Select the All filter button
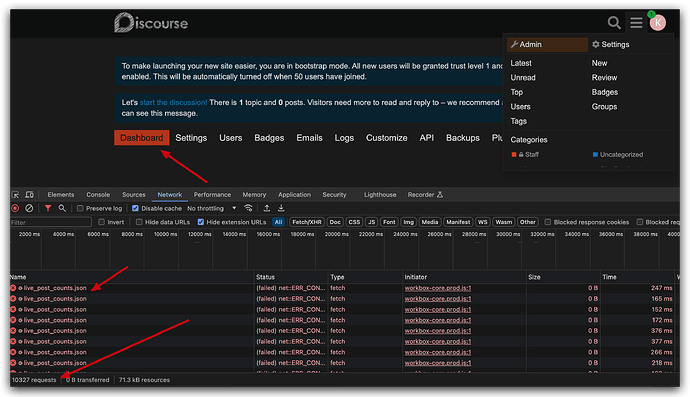The image size is (690, 397). click(279, 222)
